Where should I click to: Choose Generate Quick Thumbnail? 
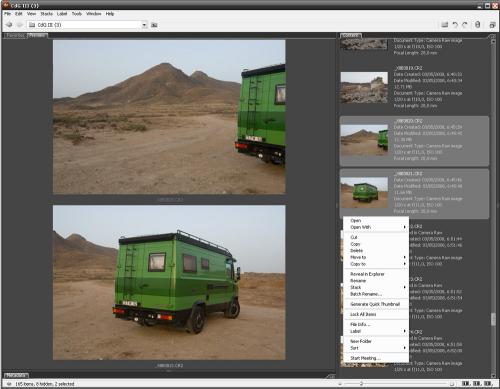pos(376,304)
